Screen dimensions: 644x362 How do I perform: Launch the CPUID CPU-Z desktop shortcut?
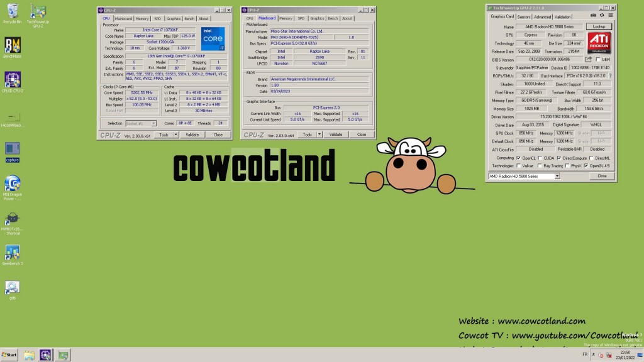tap(13, 82)
